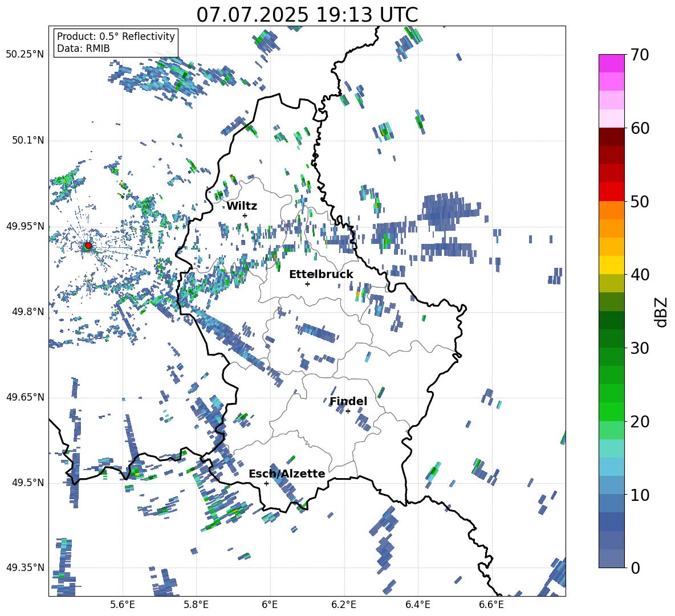Click the bright green colorbar swatch at 20
This screenshot has width=675, height=616.
tap(611, 411)
